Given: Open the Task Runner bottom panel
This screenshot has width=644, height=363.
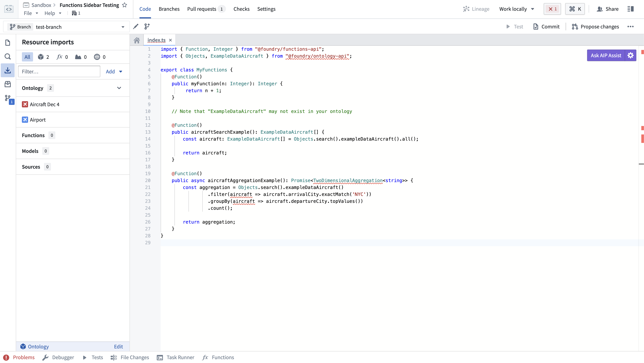Looking at the screenshot, I should coord(175,357).
